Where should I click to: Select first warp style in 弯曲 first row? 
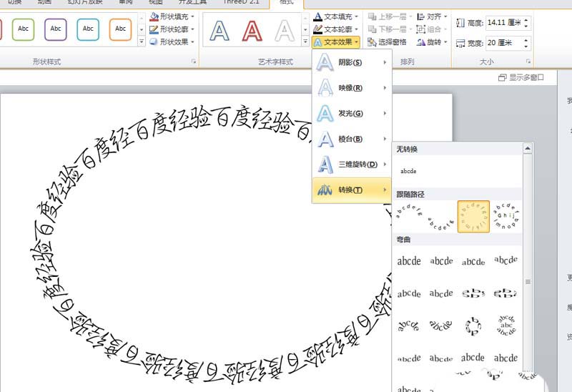(409, 261)
